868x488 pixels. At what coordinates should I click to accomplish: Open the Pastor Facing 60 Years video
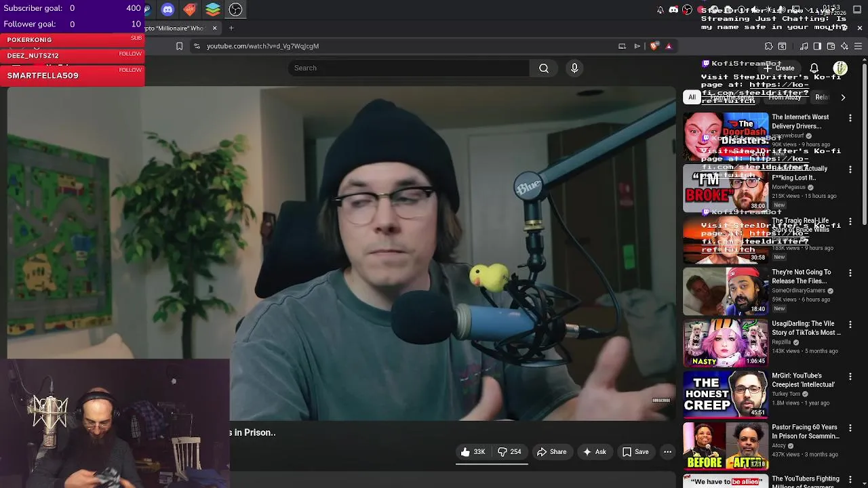coord(805,432)
